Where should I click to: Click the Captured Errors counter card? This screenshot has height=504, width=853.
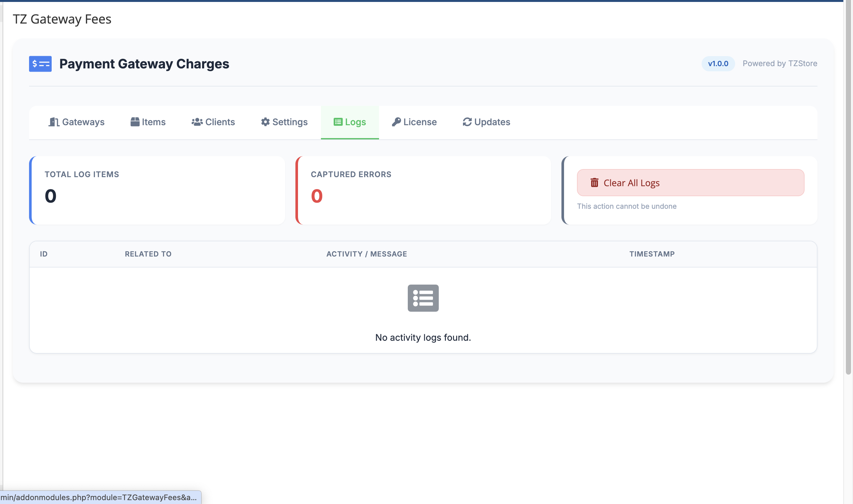click(x=423, y=189)
